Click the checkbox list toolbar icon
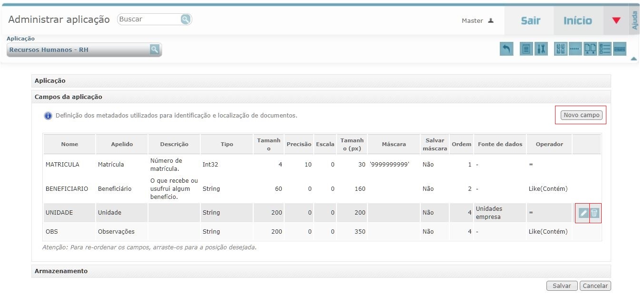The height and width of the screenshot is (296, 644). click(x=604, y=49)
